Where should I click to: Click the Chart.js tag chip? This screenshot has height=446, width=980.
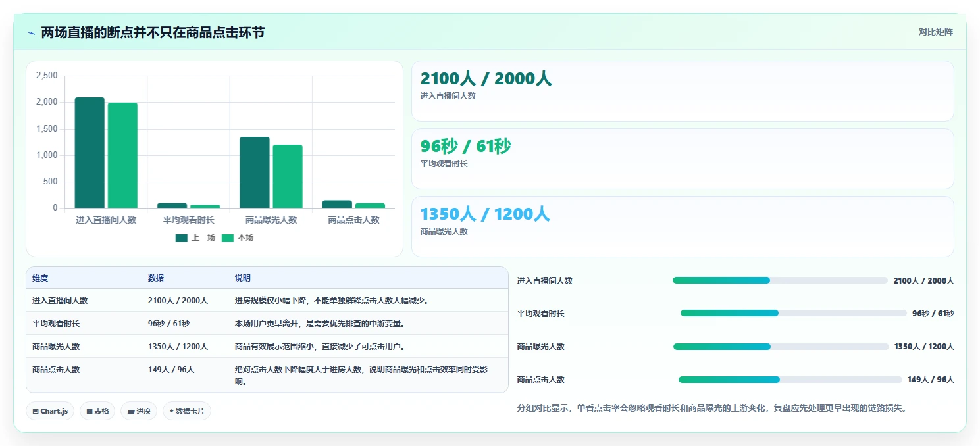click(50, 411)
